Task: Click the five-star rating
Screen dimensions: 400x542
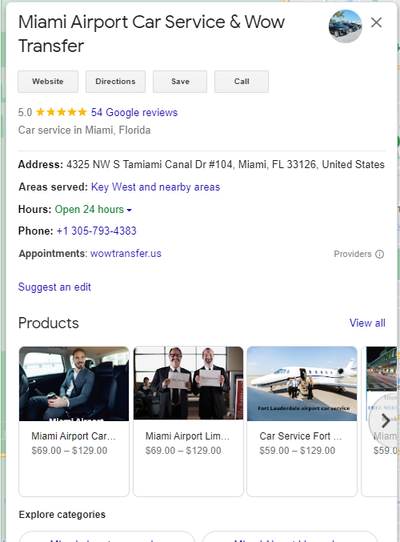Action: [62, 112]
